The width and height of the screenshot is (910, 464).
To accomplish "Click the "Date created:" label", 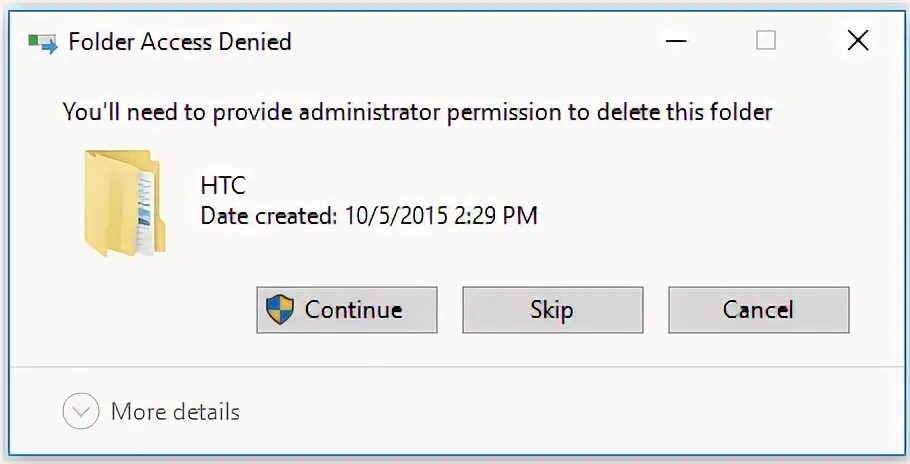I will [x=269, y=216].
